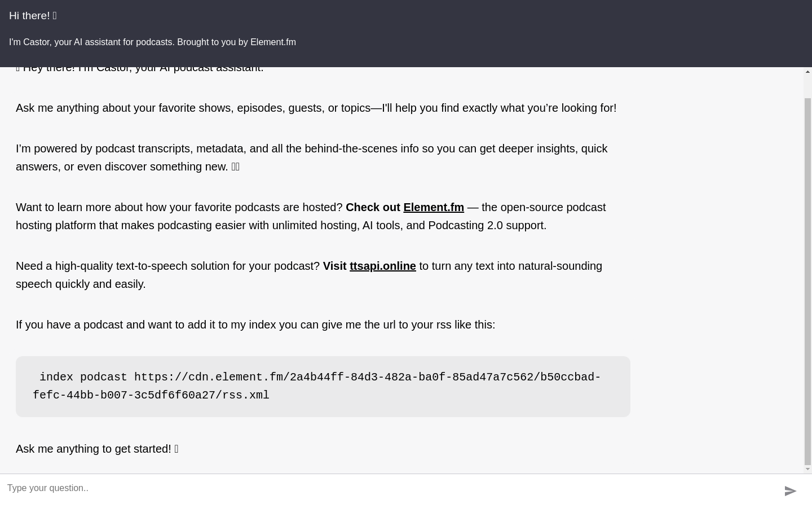This screenshot has width=812, height=508.
Task: Click the bold 'Check out' text
Action: click(x=373, y=207)
